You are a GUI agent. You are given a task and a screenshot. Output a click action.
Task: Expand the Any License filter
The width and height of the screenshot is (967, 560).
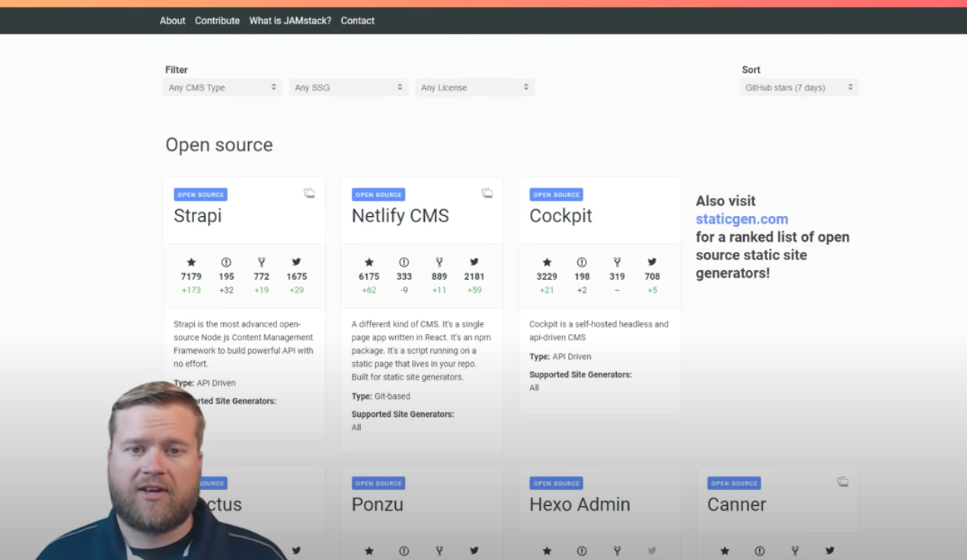click(x=475, y=87)
